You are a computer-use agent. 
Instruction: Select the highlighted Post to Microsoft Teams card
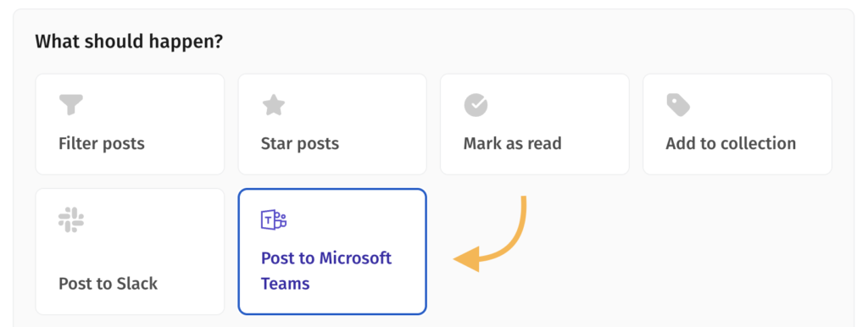(x=332, y=252)
